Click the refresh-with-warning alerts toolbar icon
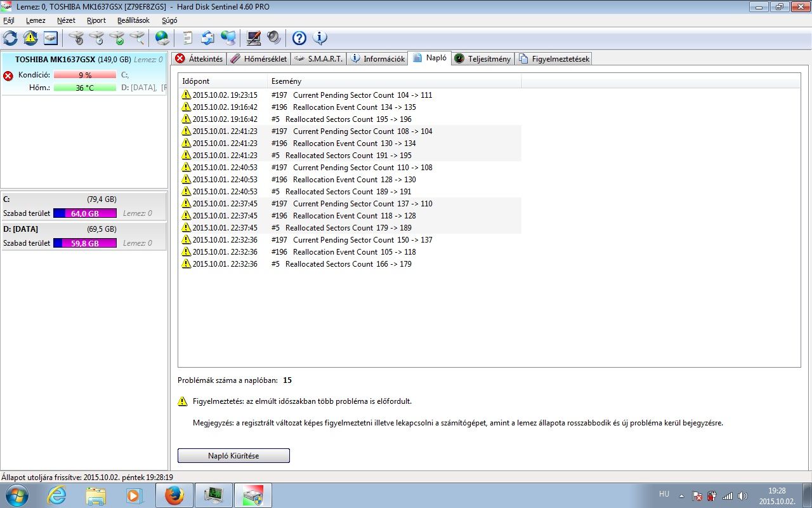 click(30, 38)
